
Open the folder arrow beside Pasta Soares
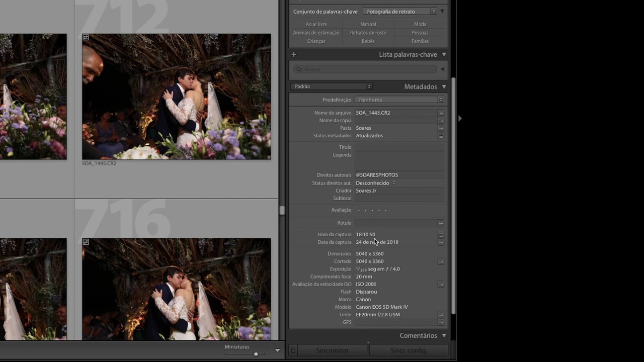tap(441, 128)
